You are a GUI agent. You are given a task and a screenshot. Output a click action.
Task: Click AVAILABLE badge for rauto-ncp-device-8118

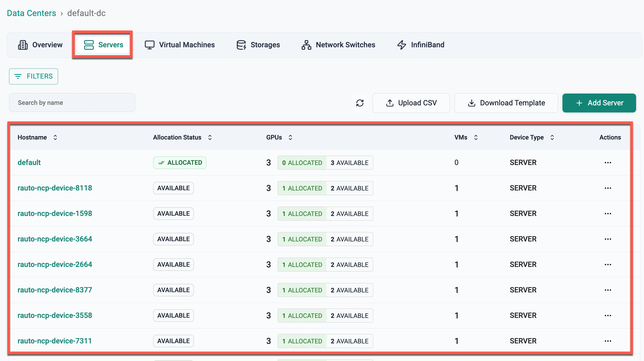click(x=173, y=188)
